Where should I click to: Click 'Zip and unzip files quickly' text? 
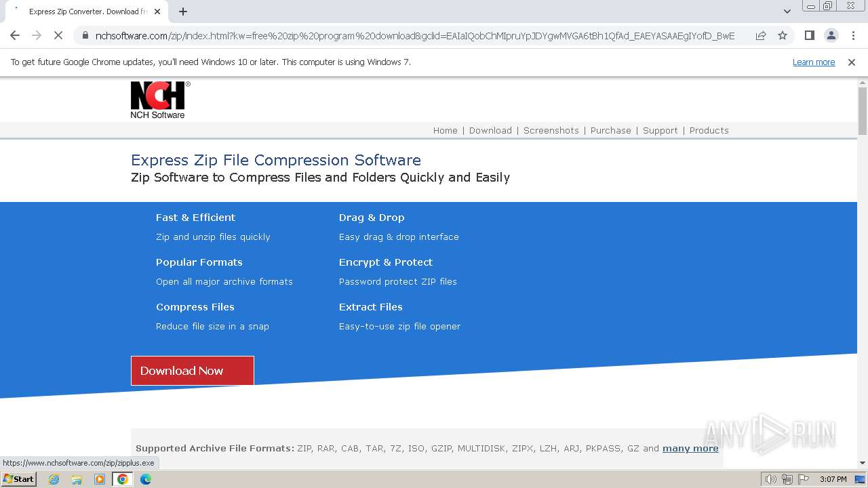213,237
